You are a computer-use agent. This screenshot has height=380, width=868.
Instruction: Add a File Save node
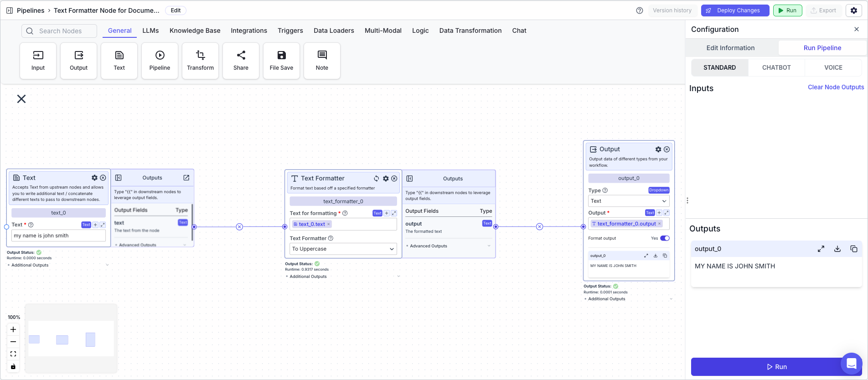point(281,61)
